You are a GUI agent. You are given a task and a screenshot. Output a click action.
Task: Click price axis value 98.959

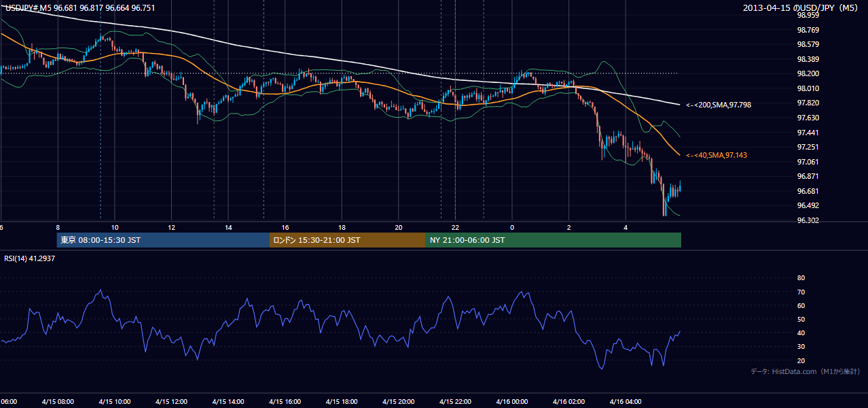coord(808,15)
